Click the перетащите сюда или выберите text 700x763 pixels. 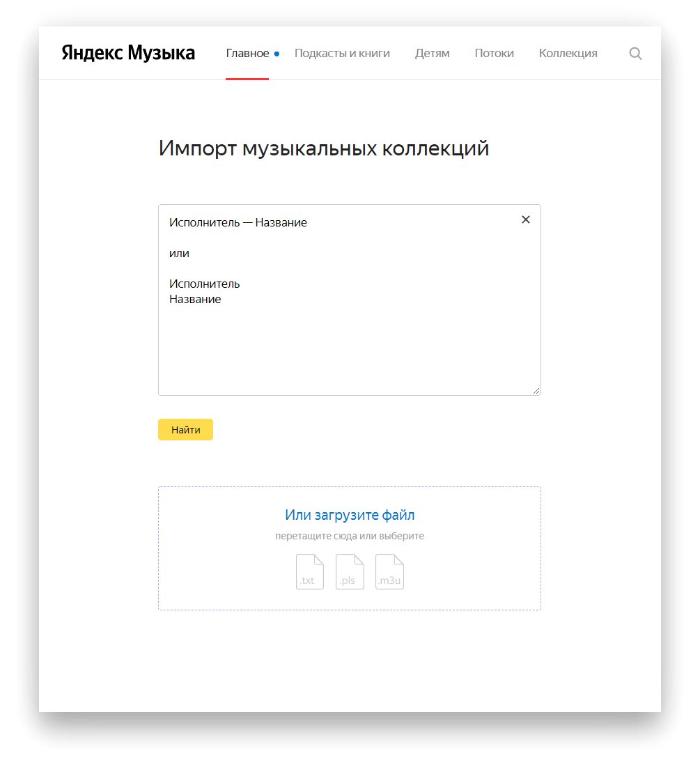[x=350, y=536]
